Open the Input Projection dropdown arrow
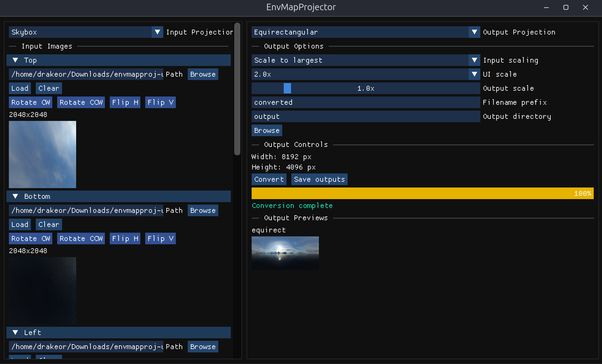Image resolution: width=602 pixels, height=364 pixels. click(157, 32)
